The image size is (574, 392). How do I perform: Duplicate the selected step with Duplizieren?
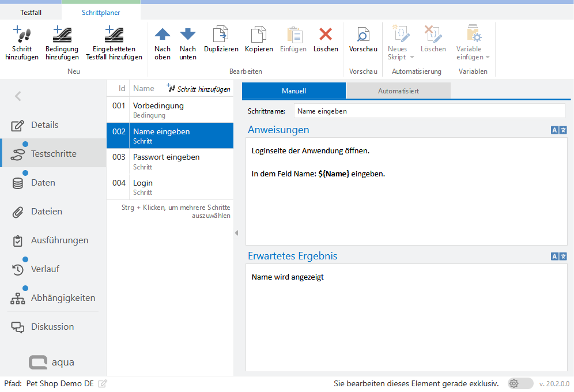[x=221, y=35]
